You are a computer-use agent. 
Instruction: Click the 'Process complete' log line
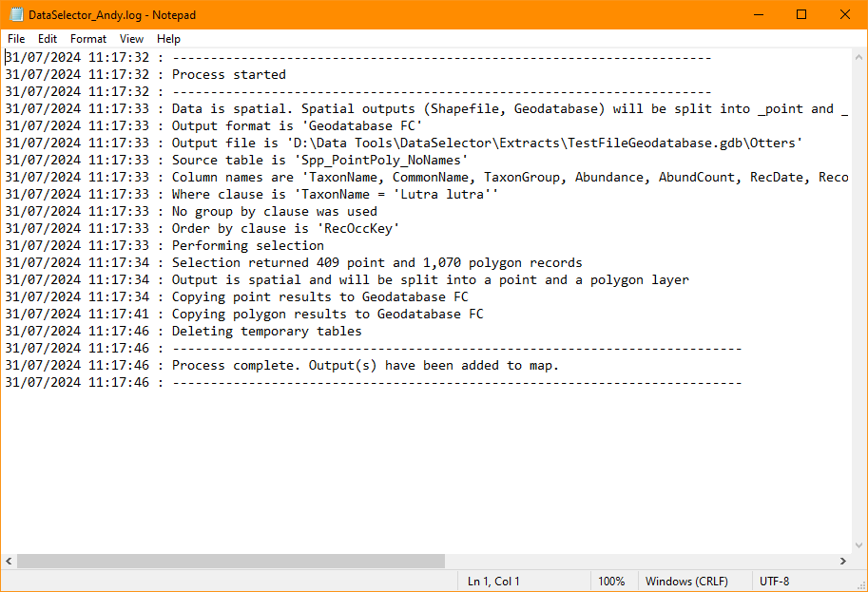pos(281,366)
